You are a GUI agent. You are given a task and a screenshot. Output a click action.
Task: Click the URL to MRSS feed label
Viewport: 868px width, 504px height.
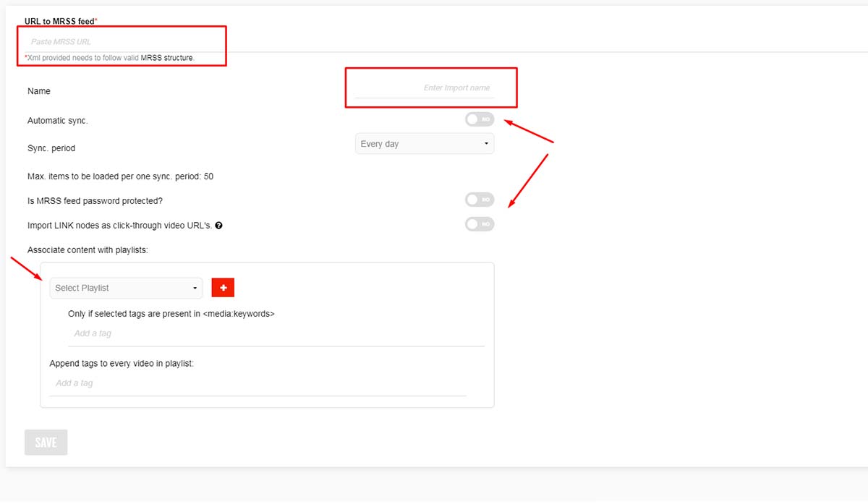(x=59, y=22)
